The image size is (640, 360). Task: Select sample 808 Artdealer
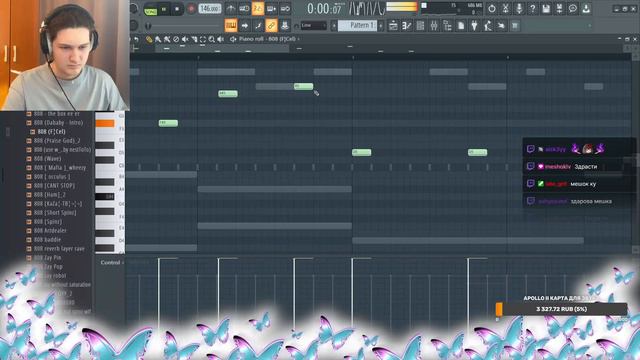tap(50, 230)
